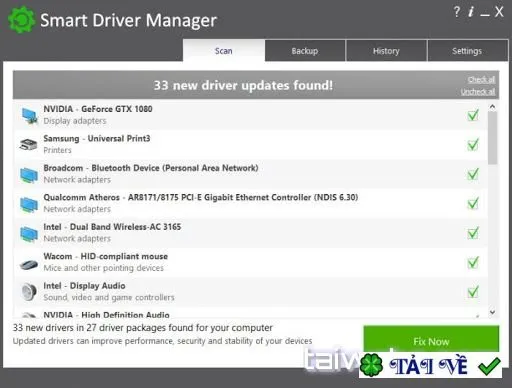This screenshot has height=388, width=512.
Task: Uncheck Intel Display Audio driver checkbox
Action: 473,292
